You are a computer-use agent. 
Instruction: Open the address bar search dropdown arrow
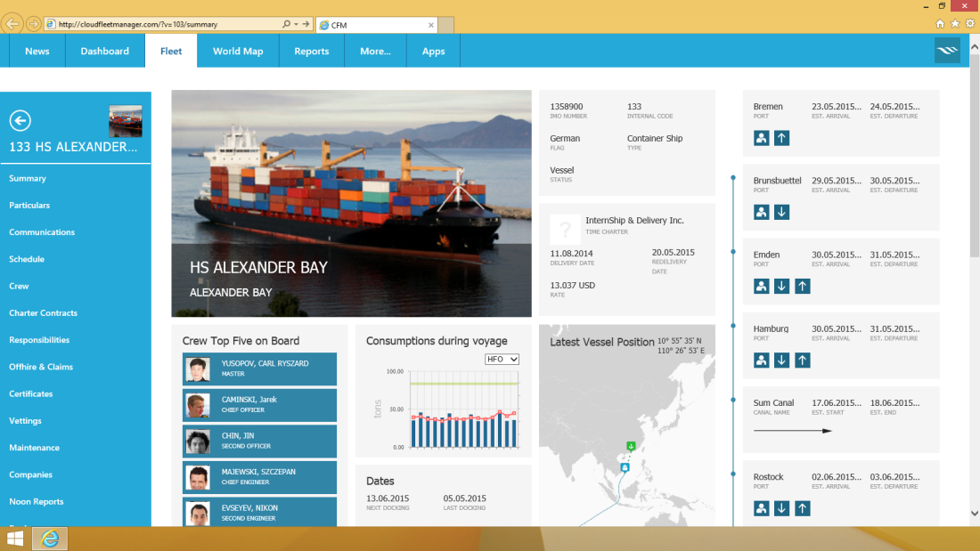point(296,24)
